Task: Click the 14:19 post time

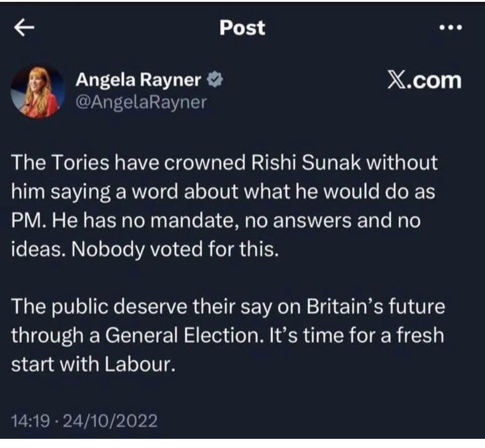Action: pyautogui.click(x=30, y=420)
